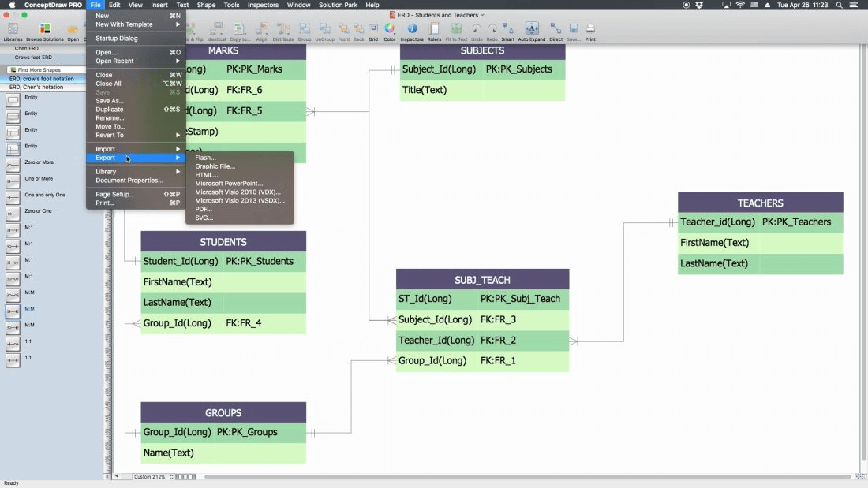Click the Group toolbar icon
The image size is (868, 488).
(x=305, y=32)
